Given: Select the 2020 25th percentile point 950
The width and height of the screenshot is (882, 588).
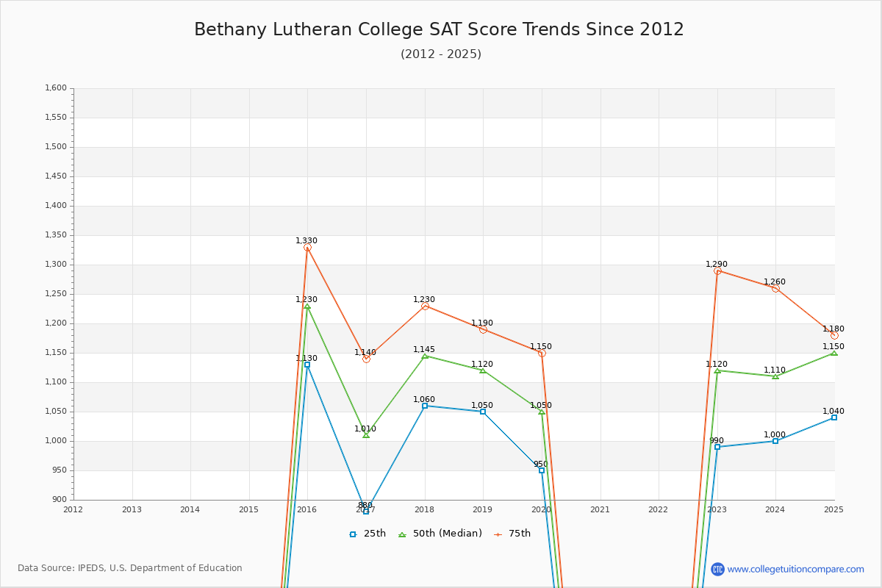Looking at the screenshot, I should 542,470.
